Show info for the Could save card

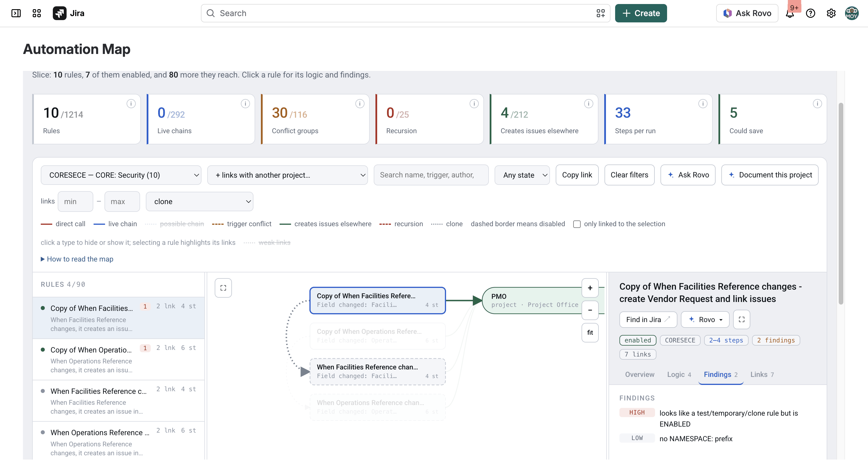coord(817,103)
